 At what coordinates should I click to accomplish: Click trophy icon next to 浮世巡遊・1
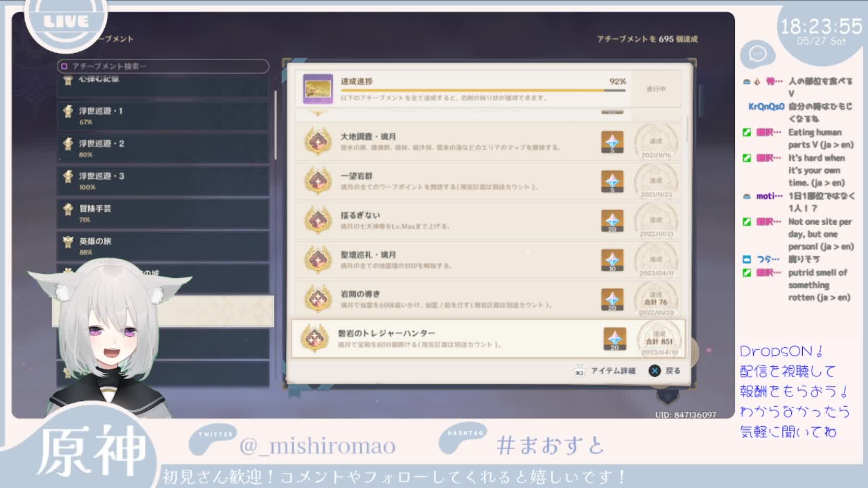tap(68, 111)
